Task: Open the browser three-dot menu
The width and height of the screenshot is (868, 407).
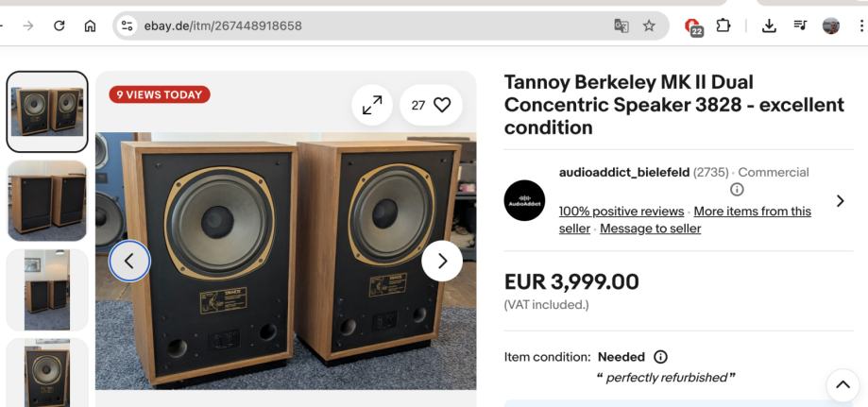Action: click(860, 26)
